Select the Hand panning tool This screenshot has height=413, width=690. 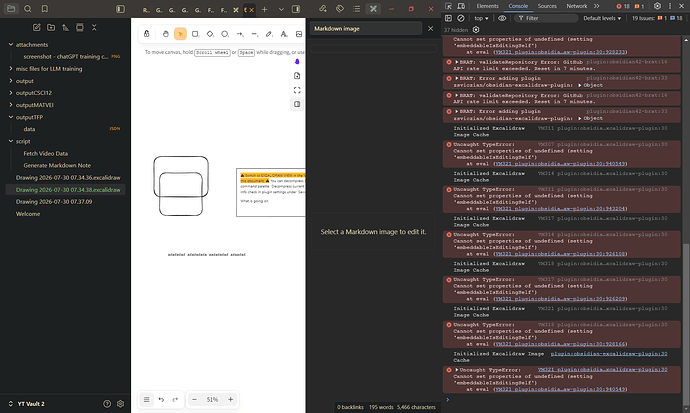165,34
